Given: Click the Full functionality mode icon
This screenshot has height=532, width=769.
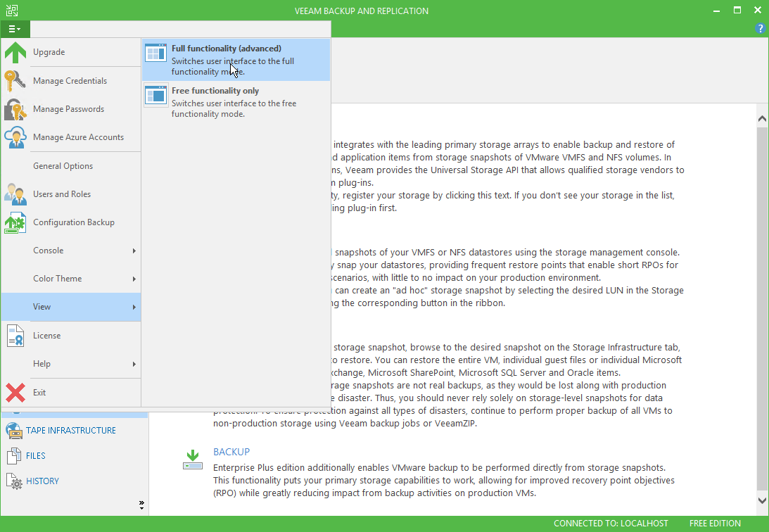Looking at the screenshot, I should 156,53.
